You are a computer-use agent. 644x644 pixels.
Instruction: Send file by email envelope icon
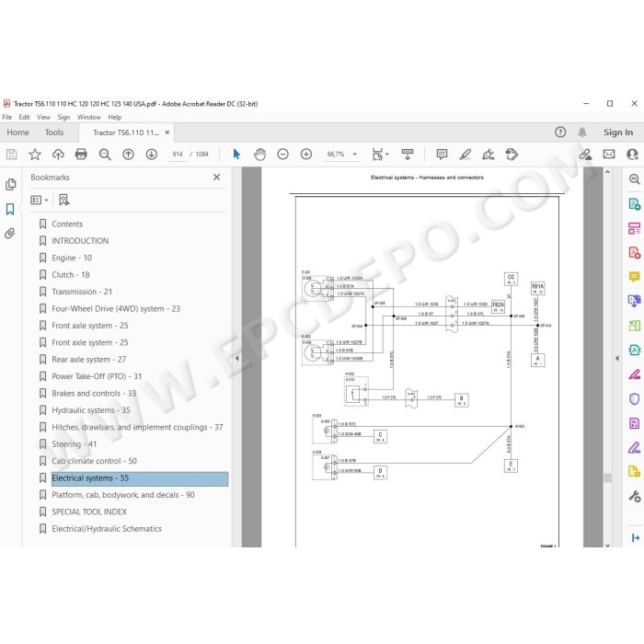609,155
